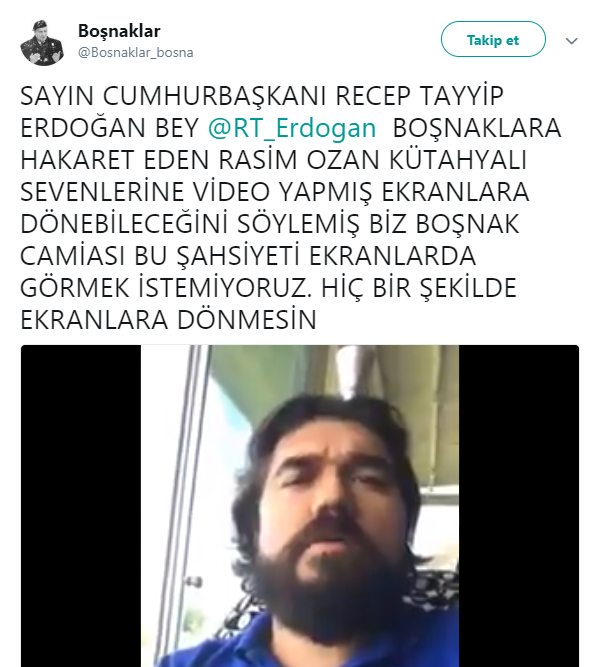The image size is (605, 667).
Task: Expand the tweet options chevron menu
Action: pos(571,41)
